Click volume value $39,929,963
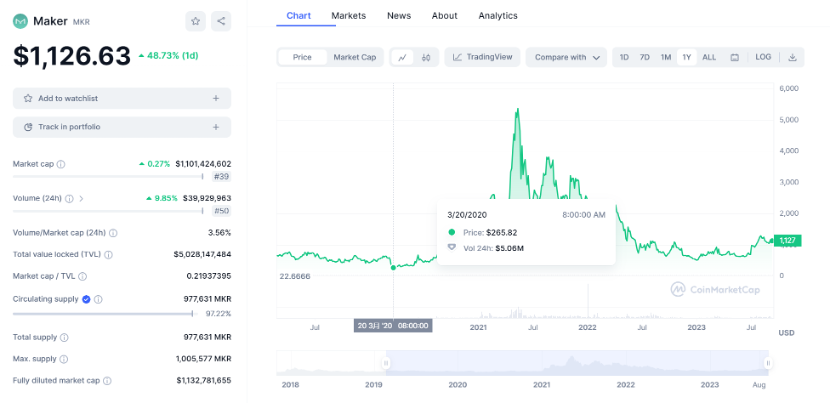830x404 pixels. [207, 199]
